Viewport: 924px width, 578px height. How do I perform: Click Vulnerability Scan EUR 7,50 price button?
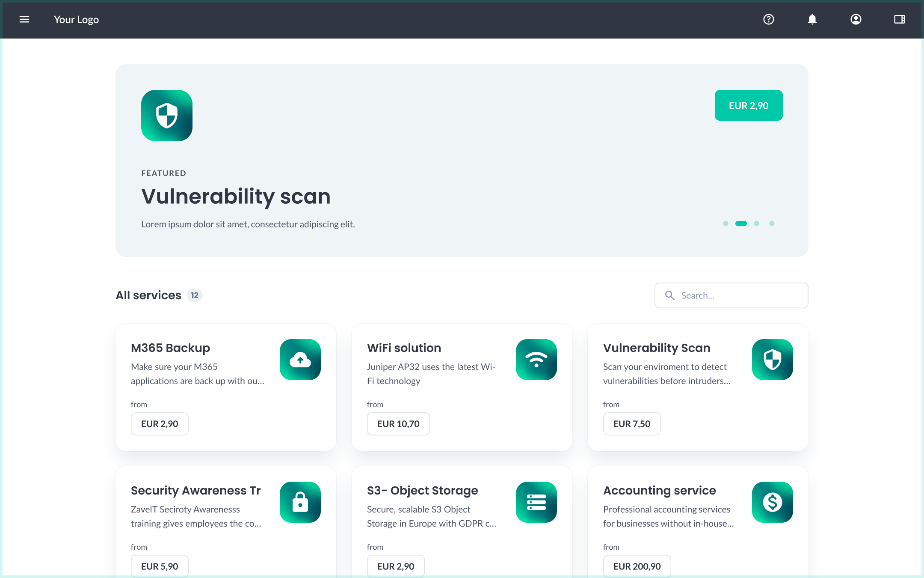pyautogui.click(x=632, y=424)
